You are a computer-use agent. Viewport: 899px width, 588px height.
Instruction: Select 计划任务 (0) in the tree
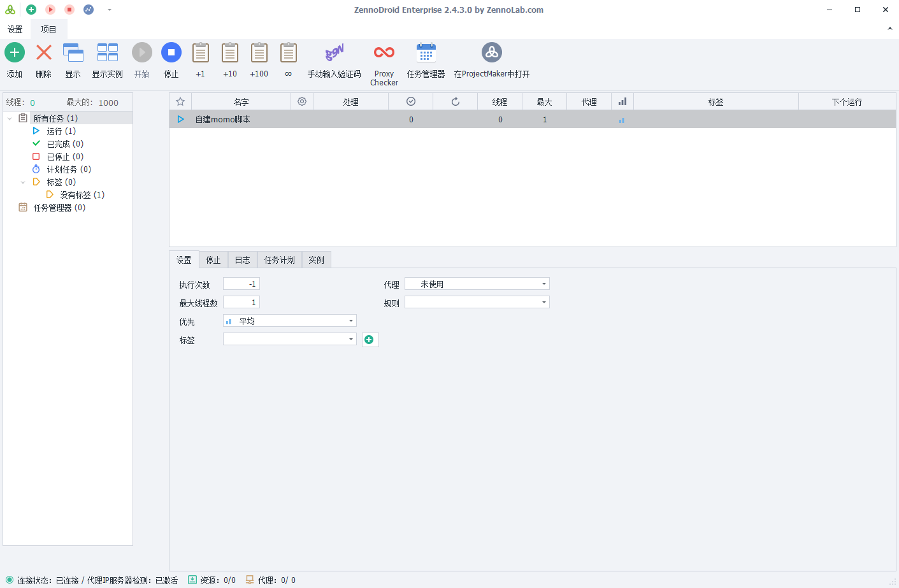click(69, 169)
